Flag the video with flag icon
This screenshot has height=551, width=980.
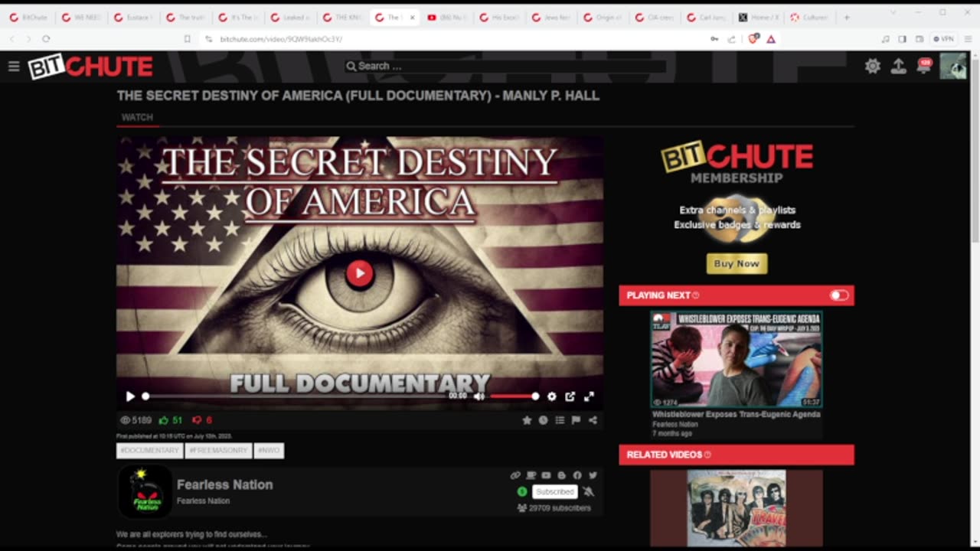576,420
